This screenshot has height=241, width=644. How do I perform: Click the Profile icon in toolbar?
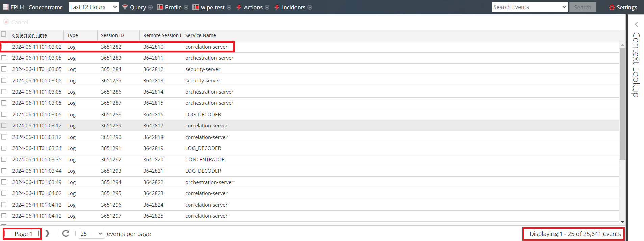click(160, 7)
